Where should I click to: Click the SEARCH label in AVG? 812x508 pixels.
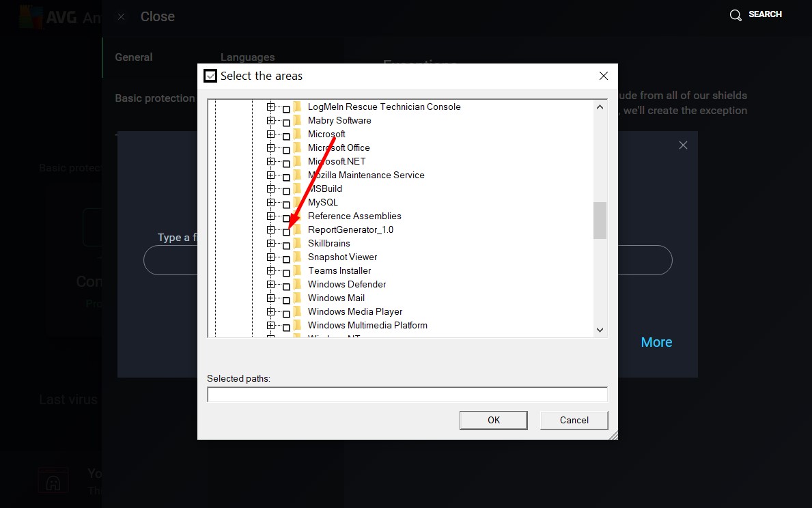click(x=765, y=14)
